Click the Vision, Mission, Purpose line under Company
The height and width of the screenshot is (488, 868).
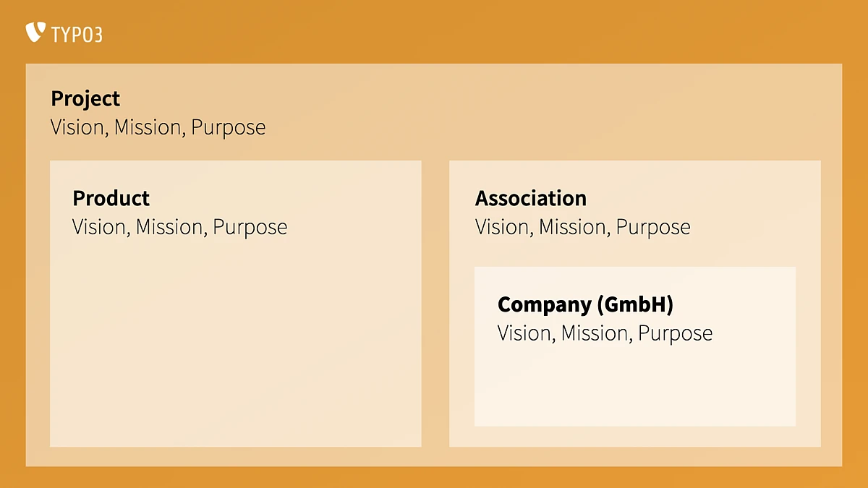point(605,334)
